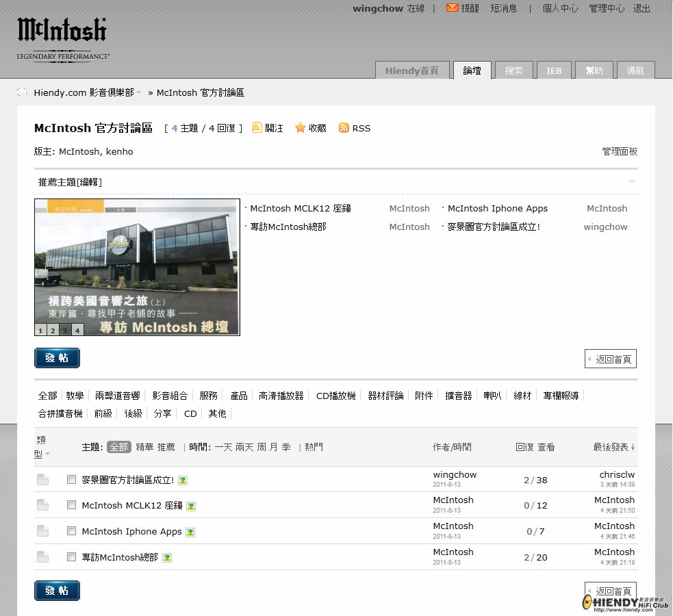The width and height of the screenshot is (673, 616).
Task: Open the 類型 column type dropdown
Action: 47,454
